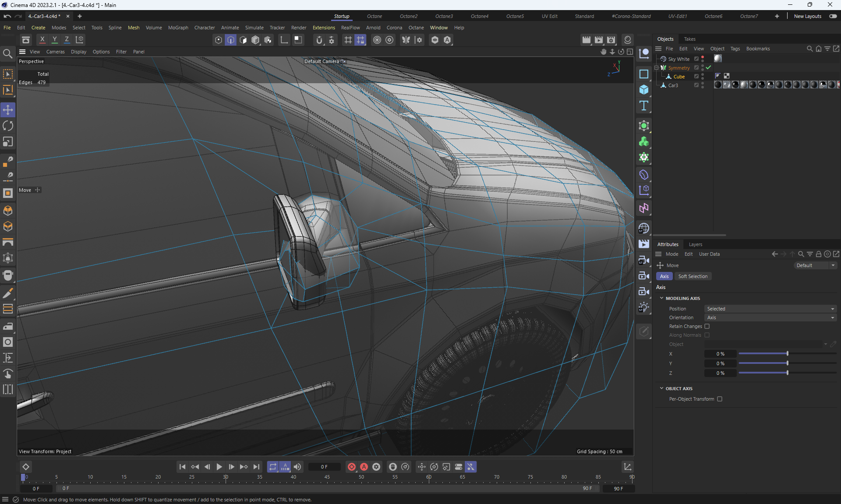The width and height of the screenshot is (841, 504).
Task: Click the Record Active Objects button
Action: [352, 467]
